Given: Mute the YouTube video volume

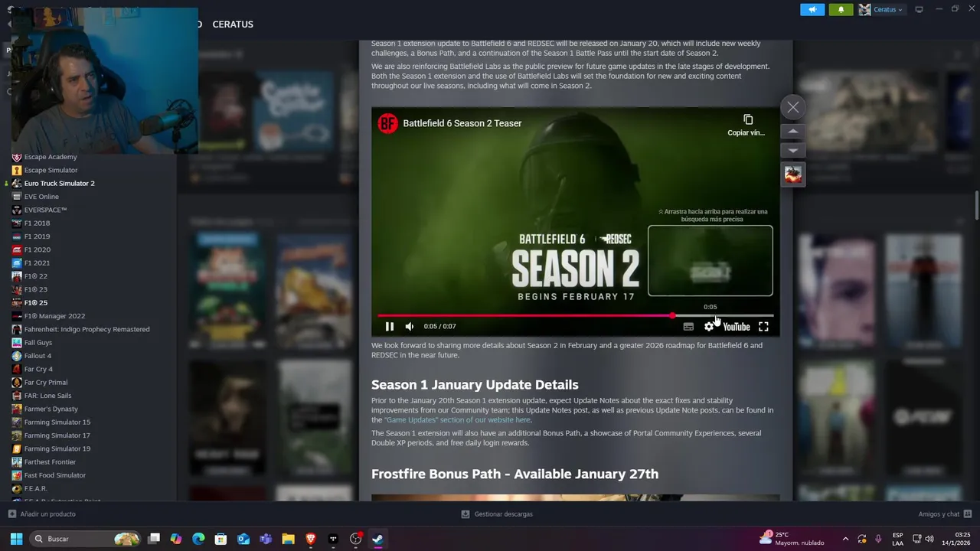Looking at the screenshot, I should tap(410, 327).
